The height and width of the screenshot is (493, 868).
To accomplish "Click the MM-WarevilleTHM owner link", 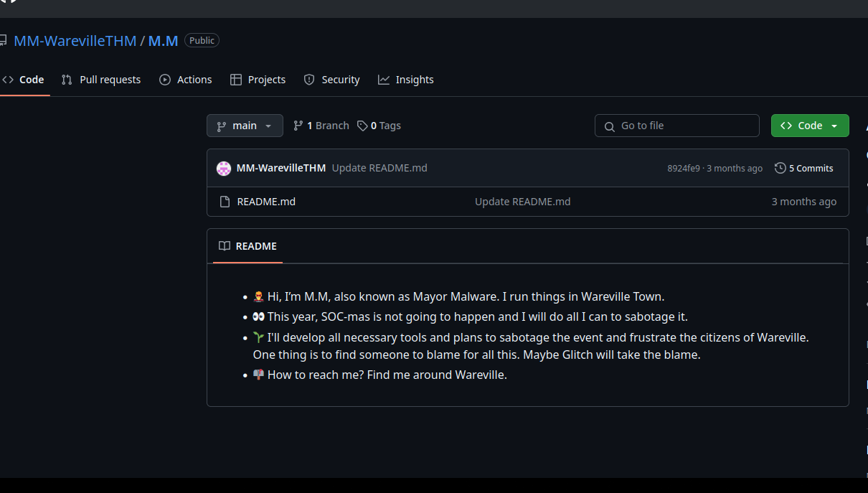I will (75, 41).
